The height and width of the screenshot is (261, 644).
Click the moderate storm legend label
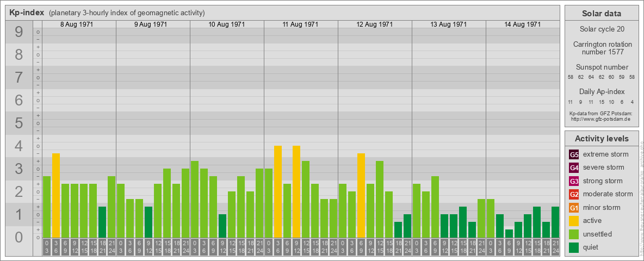point(608,194)
